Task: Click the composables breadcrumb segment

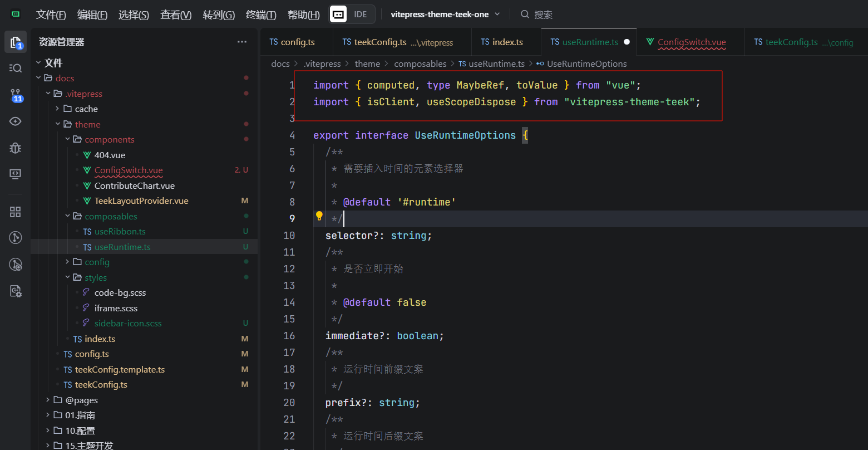Action: [x=420, y=64]
